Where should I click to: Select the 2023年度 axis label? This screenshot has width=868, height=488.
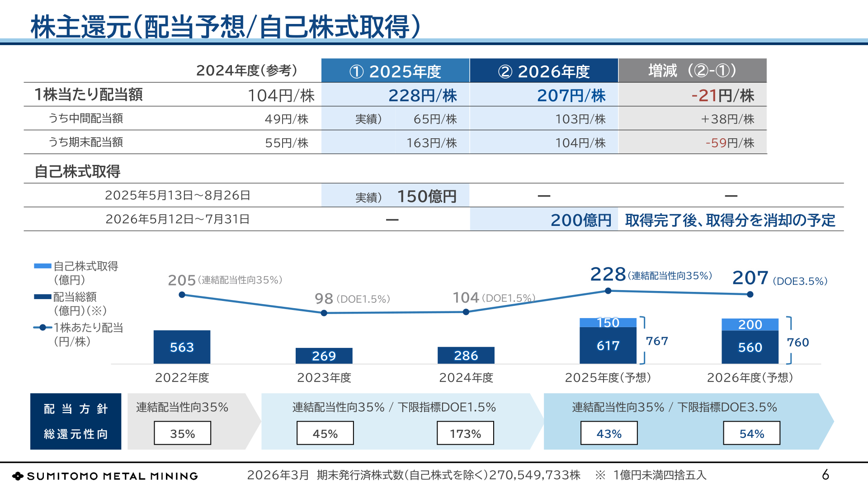click(324, 378)
